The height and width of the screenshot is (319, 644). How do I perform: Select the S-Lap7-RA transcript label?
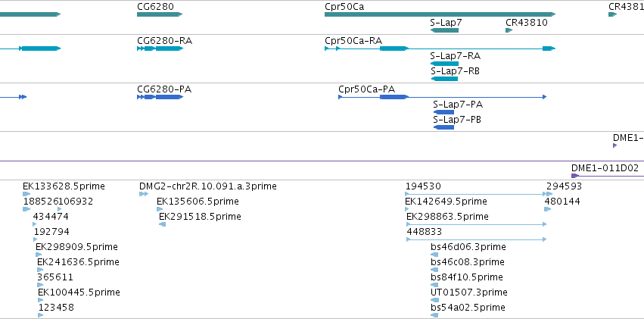click(455, 56)
